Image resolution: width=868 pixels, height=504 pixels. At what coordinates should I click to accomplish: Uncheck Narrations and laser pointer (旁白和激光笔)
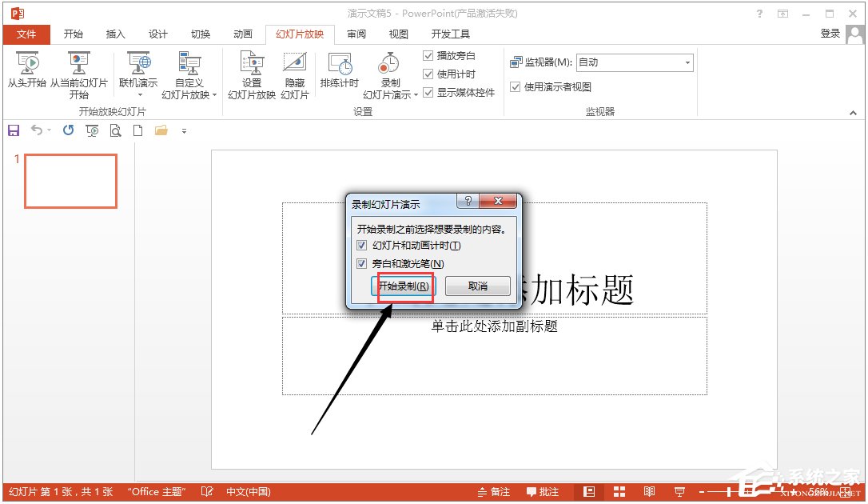click(x=362, y=264)
